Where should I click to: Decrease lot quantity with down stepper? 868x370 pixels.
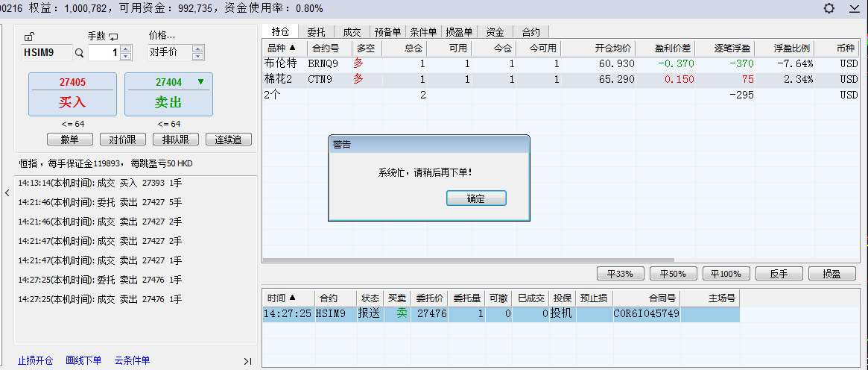coord(125,57)
